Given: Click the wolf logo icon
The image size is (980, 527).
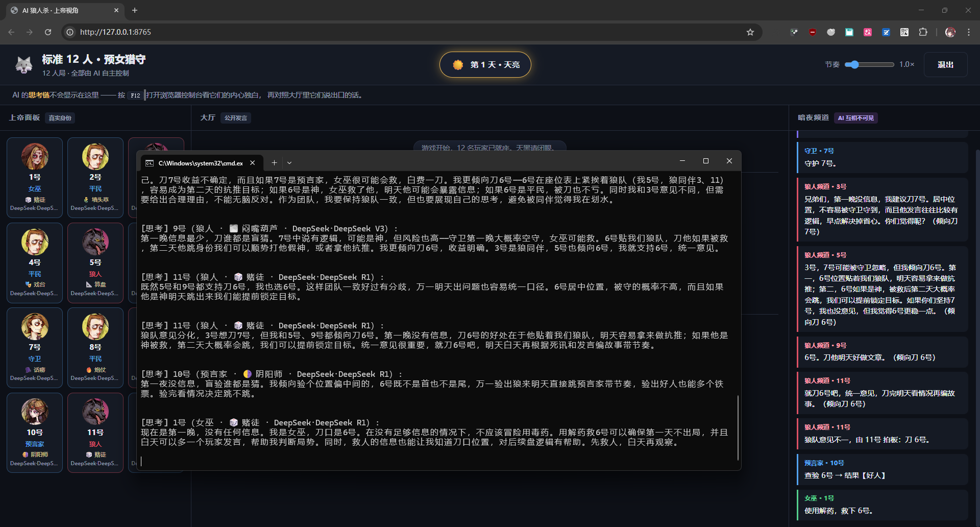Looking at the screenshot, I should pyautogui.click(x=23, y=65).
